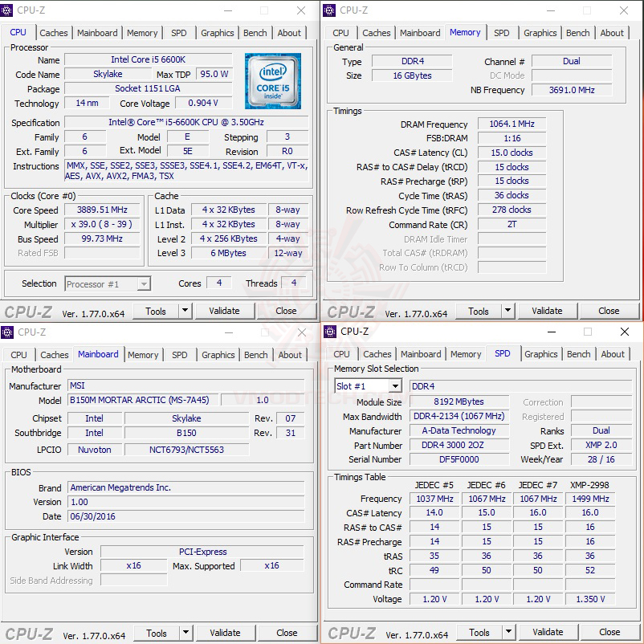Image resolution: width=644 pixels, height=644 pixels.
Task: Select Bench tab in Mainboard window
Action: (x=256, y=355)
